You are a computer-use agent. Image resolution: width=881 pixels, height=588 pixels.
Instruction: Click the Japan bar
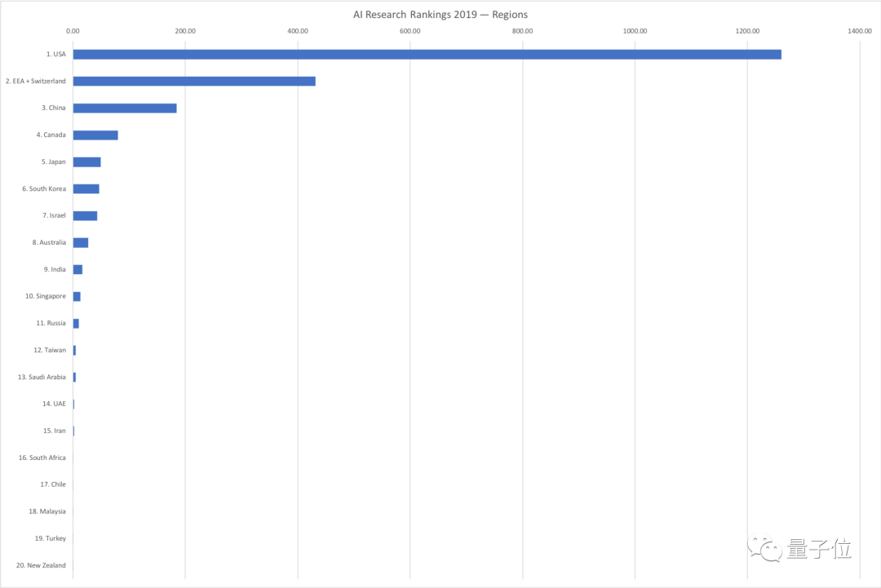pyautogui.click(x=87, y=162)
